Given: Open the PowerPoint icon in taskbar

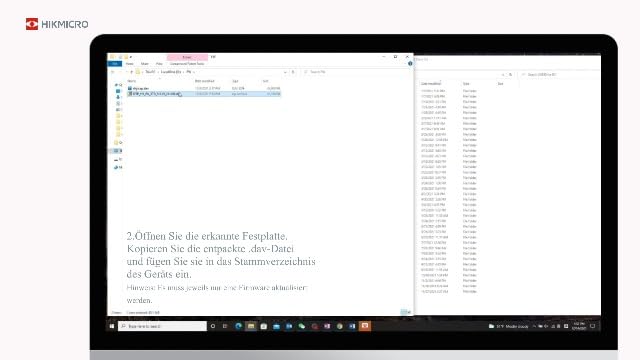Looking at the screenshot, I should [x=365, y=326].
